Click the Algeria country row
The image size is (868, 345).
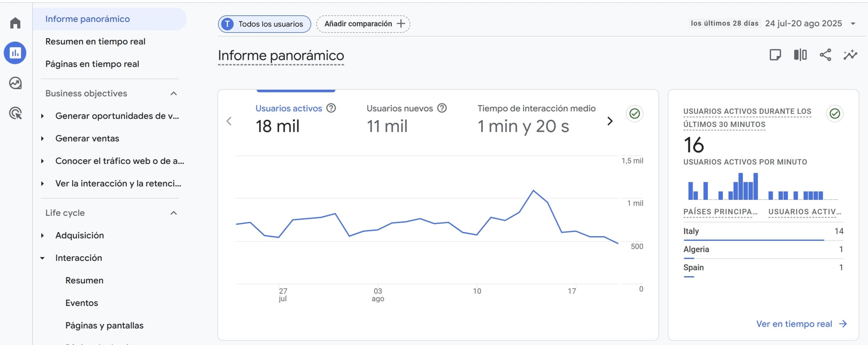click(763, 250)
